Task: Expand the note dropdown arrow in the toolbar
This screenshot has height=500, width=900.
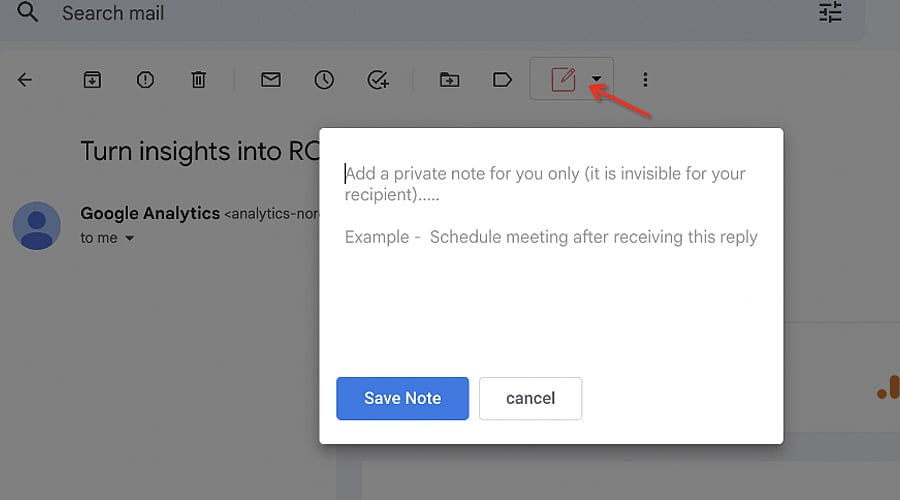Action: pos(597,79)
